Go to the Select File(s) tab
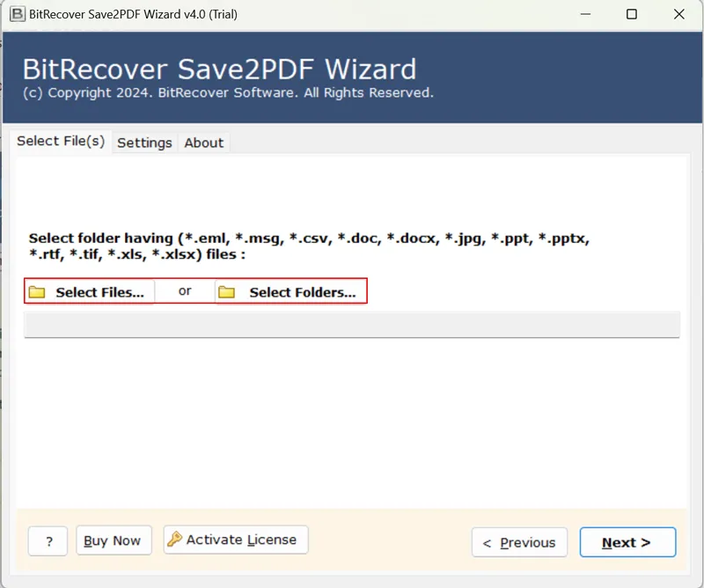Screen dimensions: 704x588 coord(61,141)
